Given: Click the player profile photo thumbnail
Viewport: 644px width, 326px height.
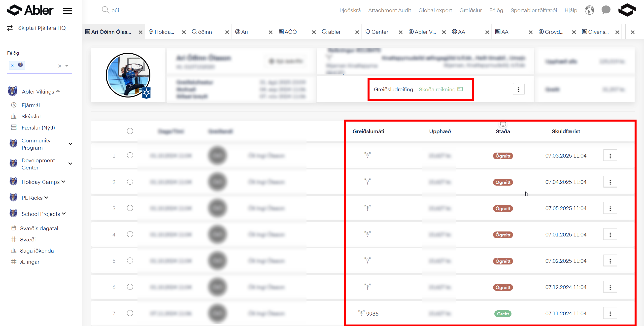Looking at the screenshot, I should (x=128, y=75).
